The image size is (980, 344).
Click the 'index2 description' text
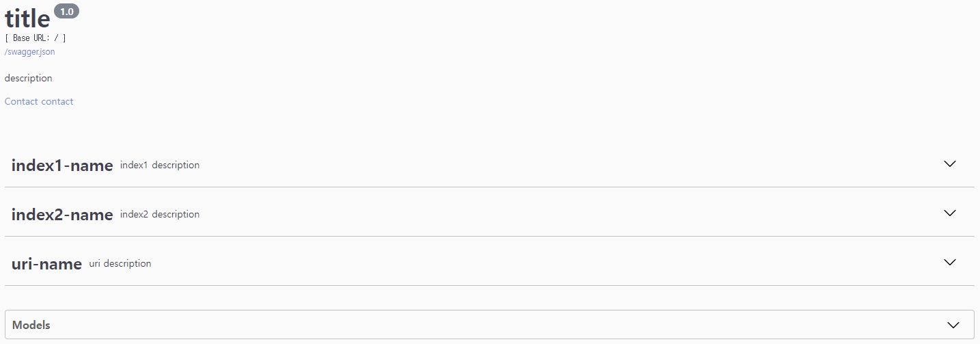pos(160,214)
